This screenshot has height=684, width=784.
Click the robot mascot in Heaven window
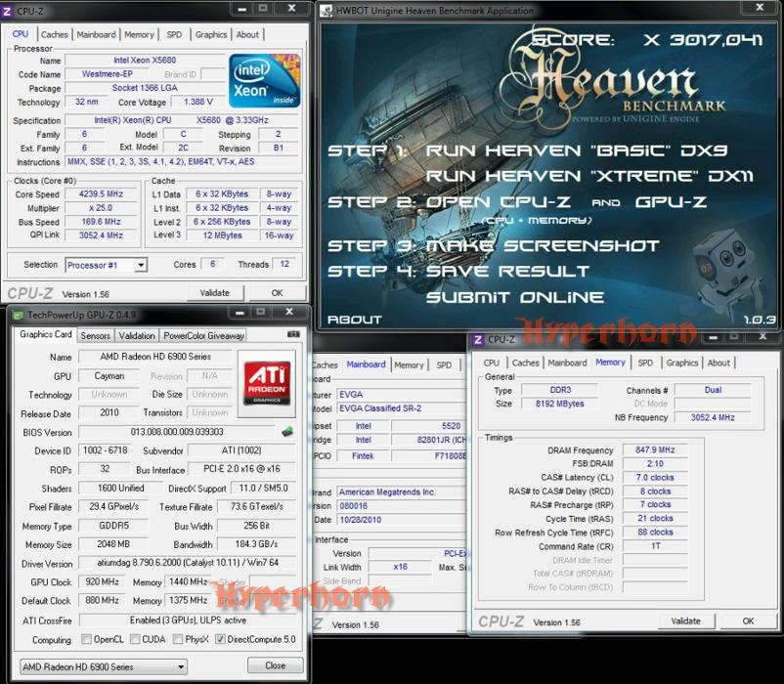tap(728, 272)
